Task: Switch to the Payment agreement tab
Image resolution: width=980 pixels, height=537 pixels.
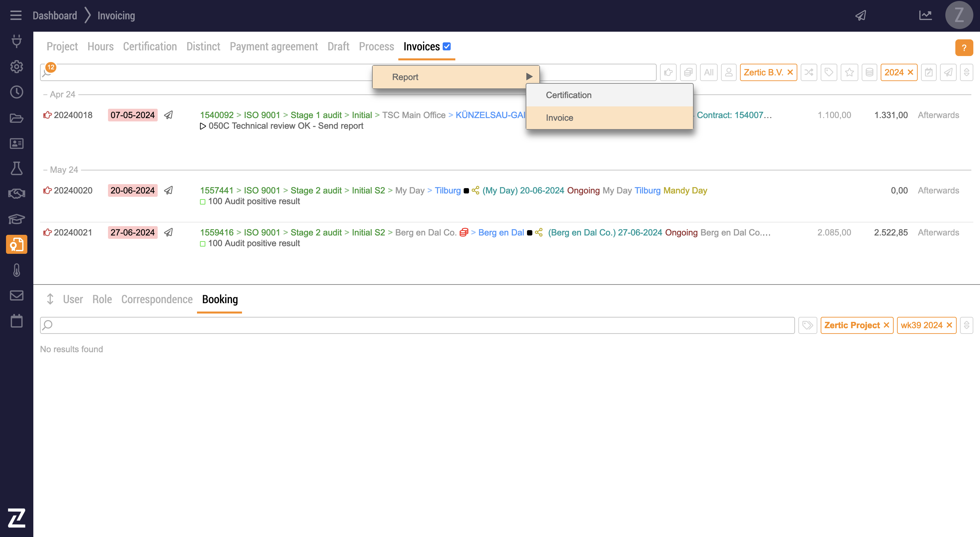Action: coord(274,46)
